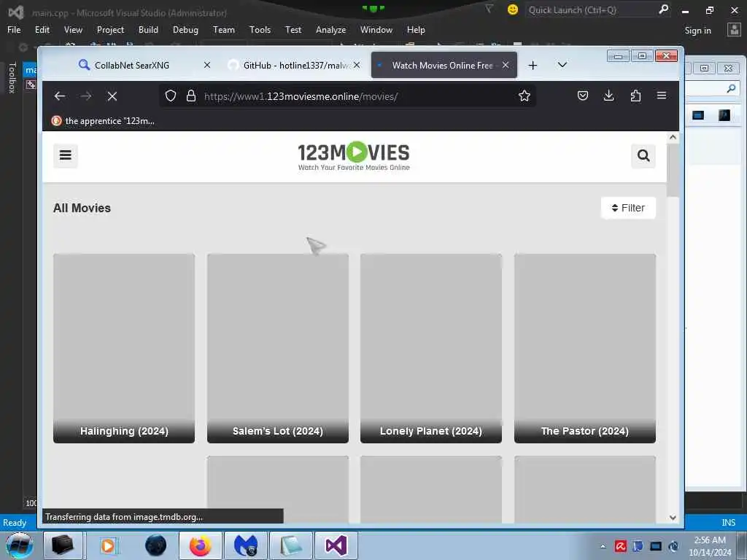Open the Filter dropdown
This screenshot has height=560, width=747.
pos(628,208)
